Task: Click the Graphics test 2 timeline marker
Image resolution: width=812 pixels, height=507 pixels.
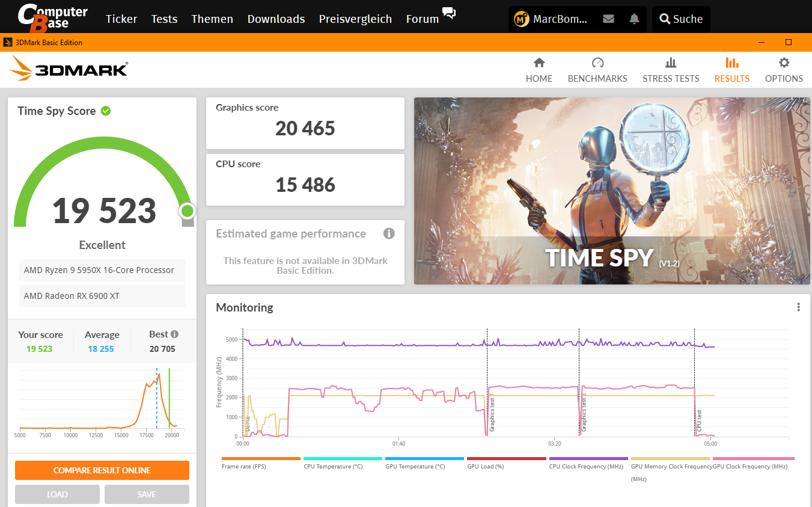Action: pos(584,414)
